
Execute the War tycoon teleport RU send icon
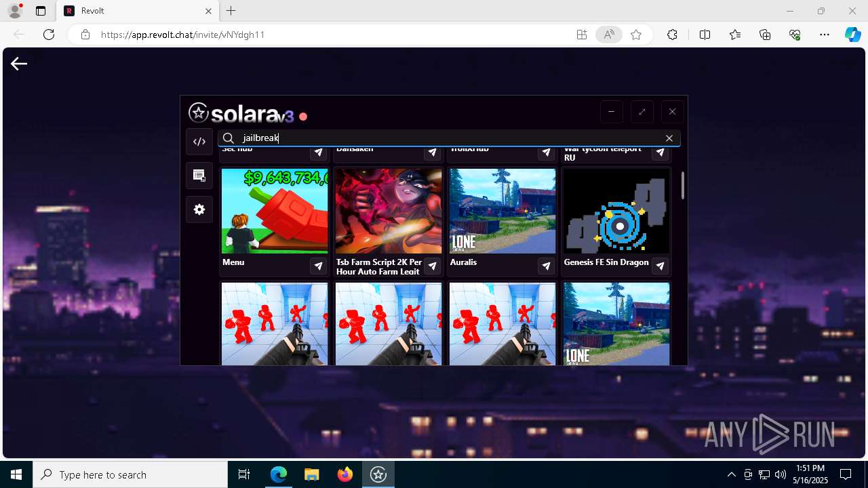660,153
